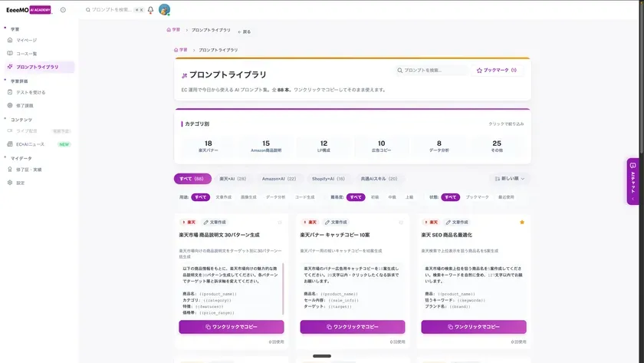Select the コード生成 用途 filter
Viewport: 644px width, 363px height.
[305, 197]
